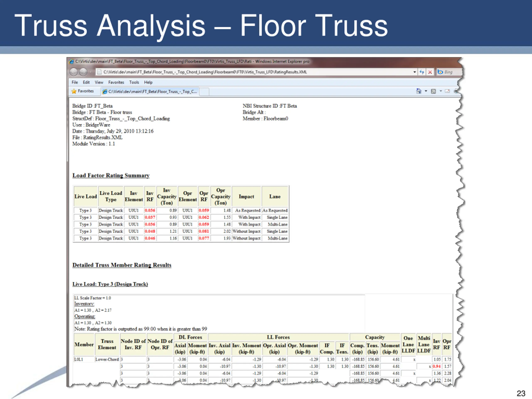The height and width of the screenshot is (399, 532).
Task: Click the Favorites star icon
Action: (x=74, y=91)
